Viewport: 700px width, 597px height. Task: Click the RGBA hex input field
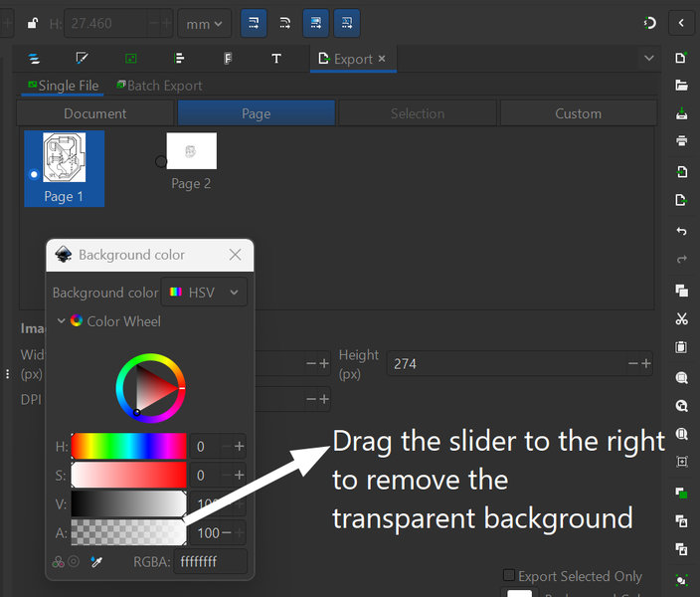(x=210, y=561)
